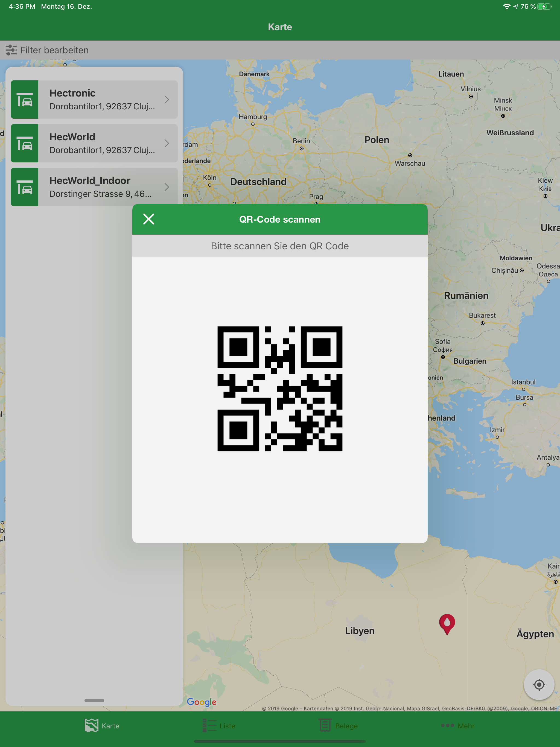Tap the battery status icon

click(x=544, y=6)
